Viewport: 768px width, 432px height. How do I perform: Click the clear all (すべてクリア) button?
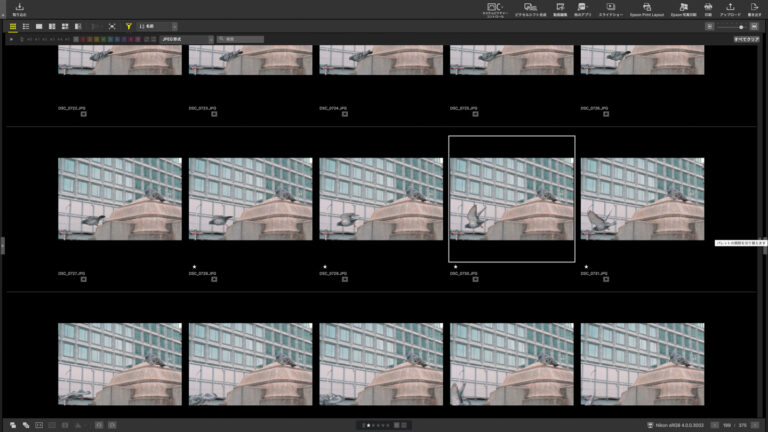pos(746,39)
